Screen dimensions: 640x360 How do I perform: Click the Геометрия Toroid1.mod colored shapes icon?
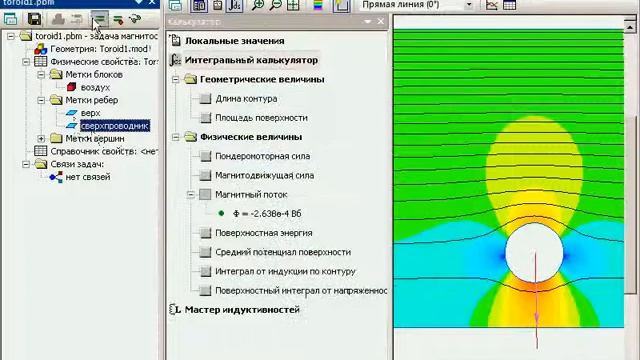41,49
